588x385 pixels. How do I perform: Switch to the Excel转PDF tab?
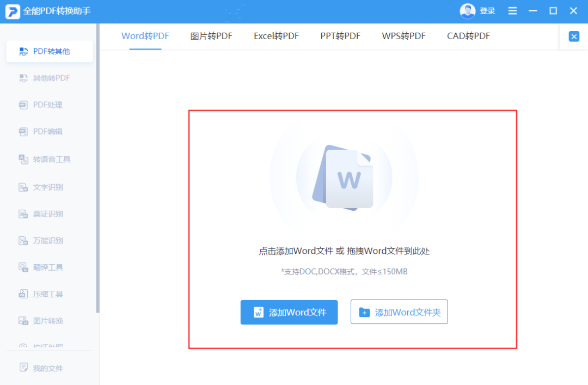pyautogui.click(x=276, y=36)
